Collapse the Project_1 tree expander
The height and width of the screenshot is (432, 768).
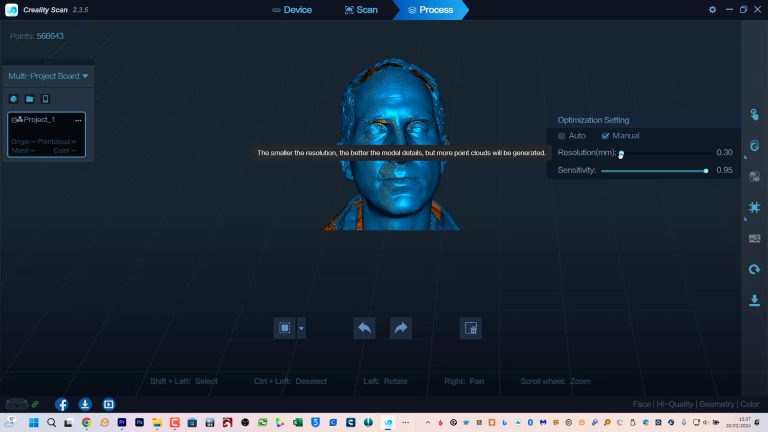[x=13, y=120]
